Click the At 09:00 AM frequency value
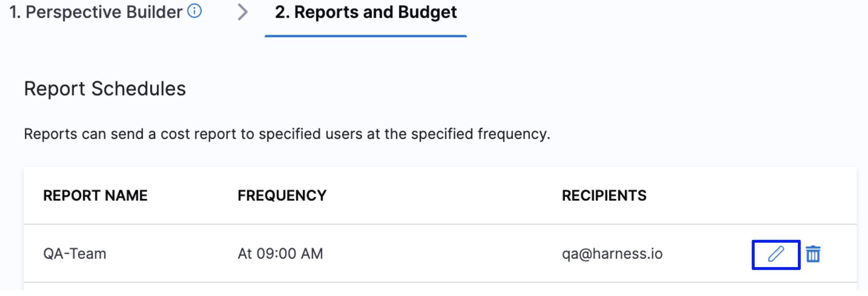The image size is (868, 296). click(x=281, y=254)
